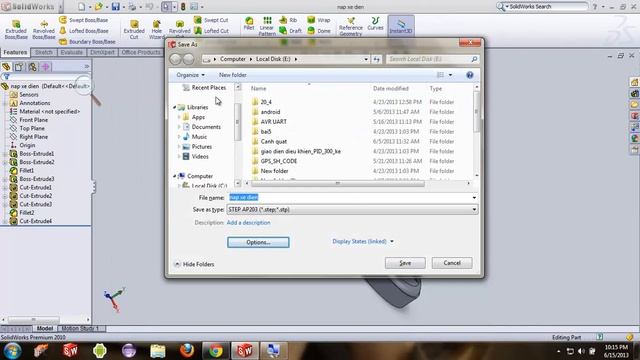
Task: Switch to Evaluate tab
Action: (71, 52)
